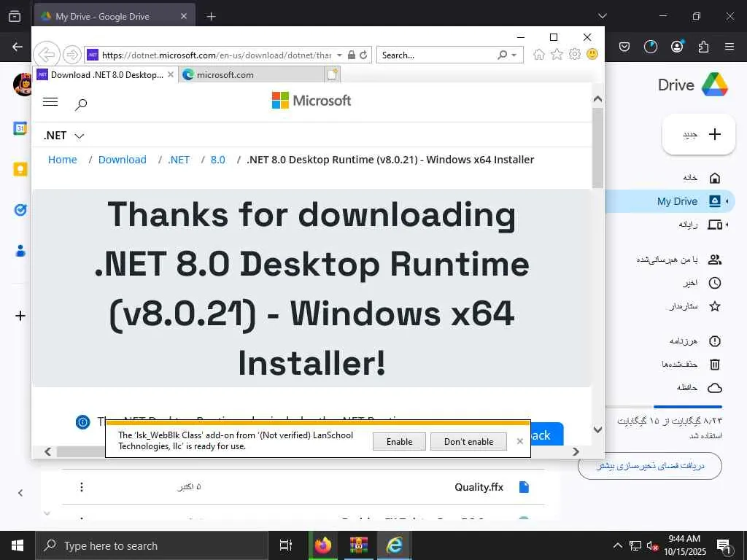This screenshot has height=560, width=747.
Task: Click the Microsoft logo
Action: pos(311,101)
